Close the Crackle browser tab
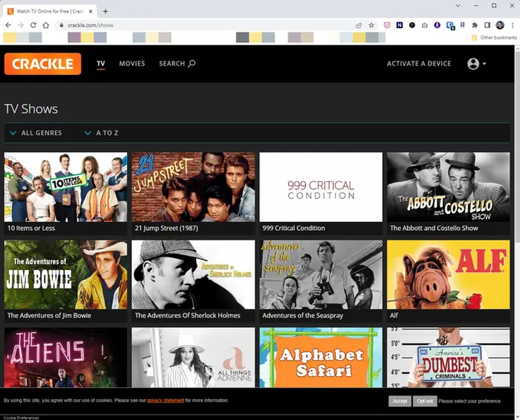Screen dimensions: 520x420 pyautogui.click(x=91, y=11)
